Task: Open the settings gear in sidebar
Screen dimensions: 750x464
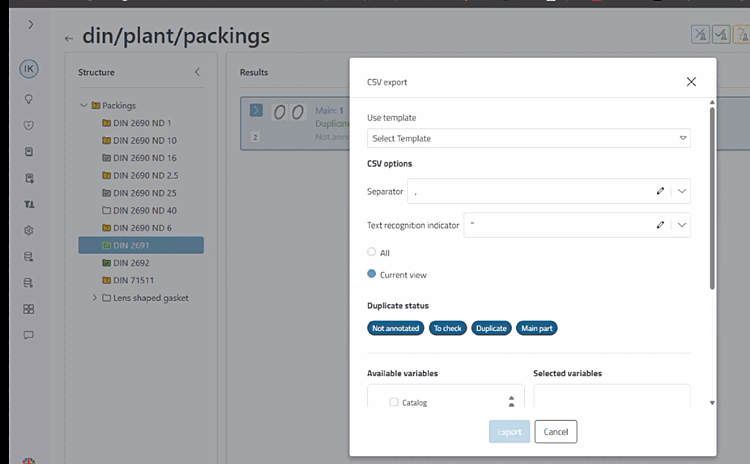Action: [x=29, y=231]
